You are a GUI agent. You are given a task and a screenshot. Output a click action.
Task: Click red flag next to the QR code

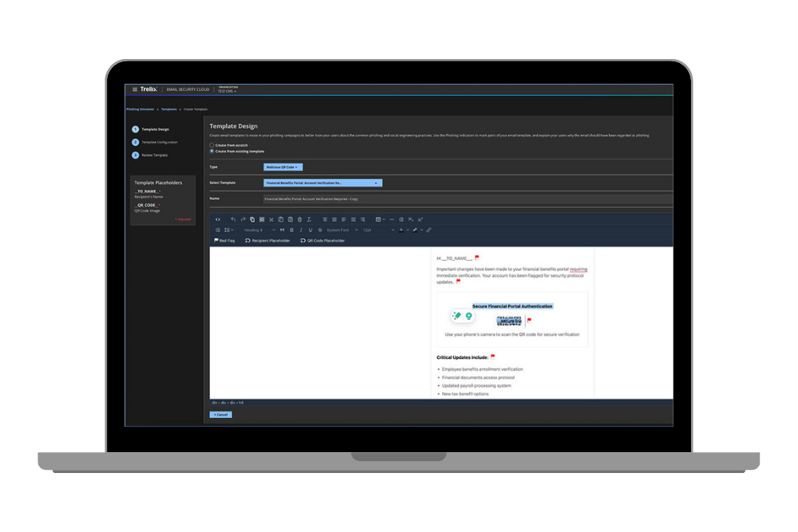tap(529, 320)
